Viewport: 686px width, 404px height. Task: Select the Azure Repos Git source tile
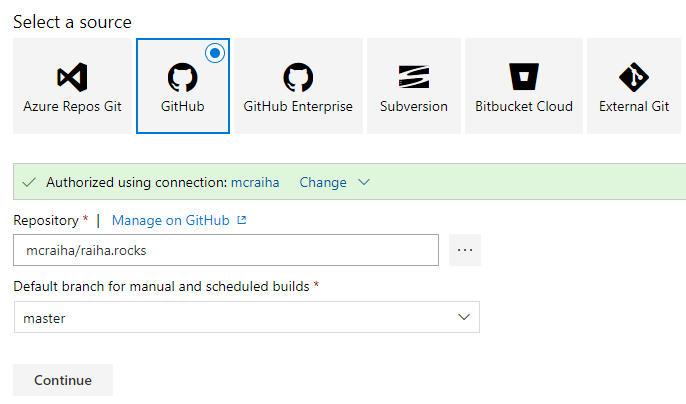pyautogui.click(x=72, y=86)
